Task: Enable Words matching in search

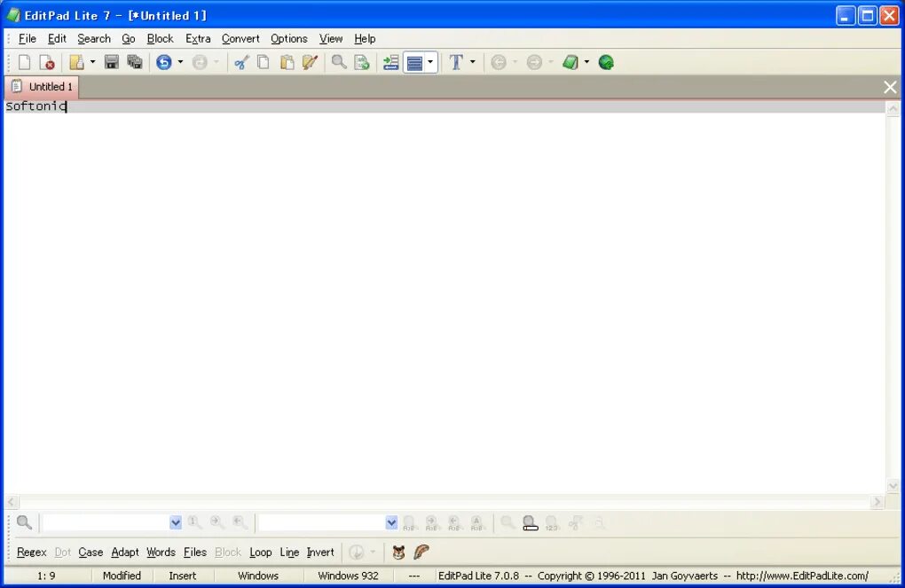Action: point(161,552)
